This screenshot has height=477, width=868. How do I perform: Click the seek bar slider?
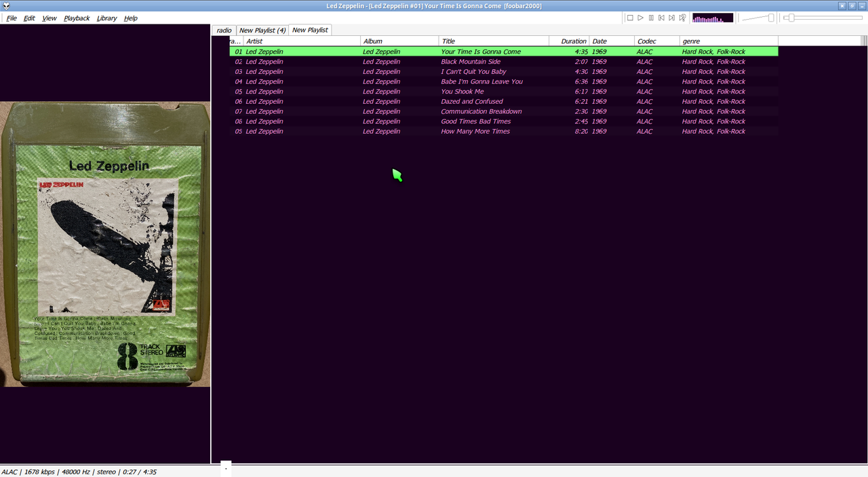pyautogui.click(x=823, y=18)
